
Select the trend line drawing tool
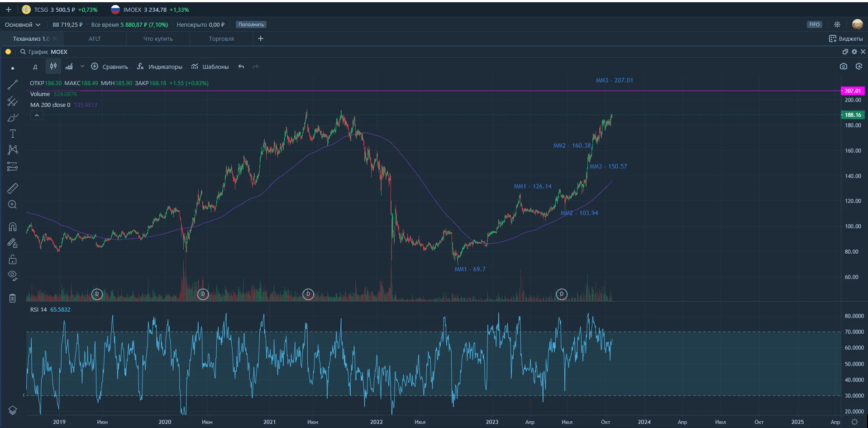(x=13, y=85)
